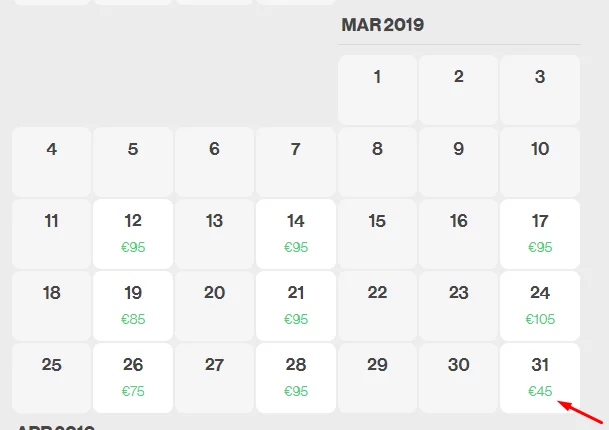This screenshot has height=430, width=609.
Task: Click the March 13 cell
Action: pos(214,233)
